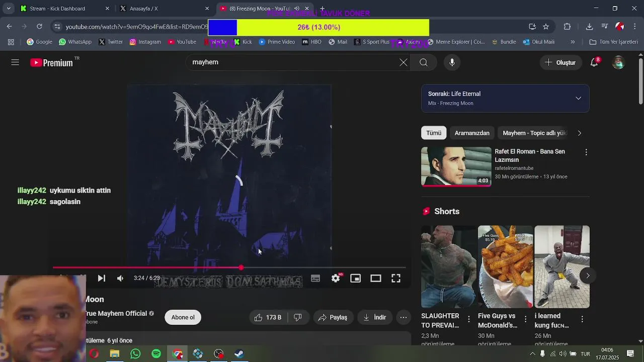Switch to miniplayer mode
Viewport: 644px width, 362px height.
356,278
